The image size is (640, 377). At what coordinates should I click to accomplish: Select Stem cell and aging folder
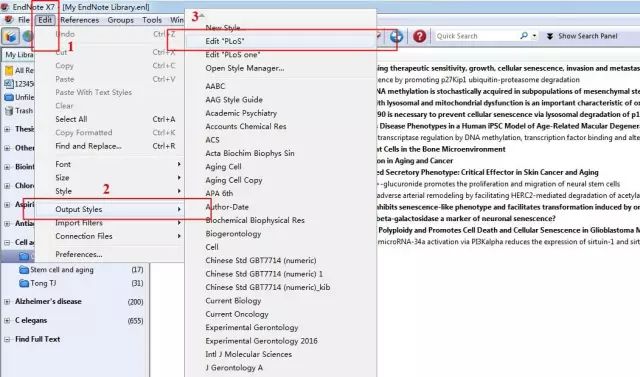tap(56, 270)
